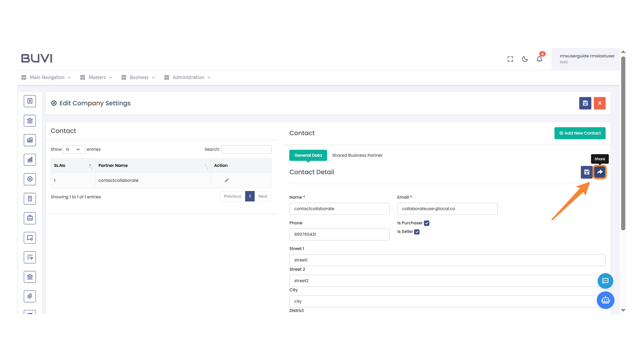644x362 pixels.
Task: Click the paperclip attachment sidebar icon
Action: (30, 296)
